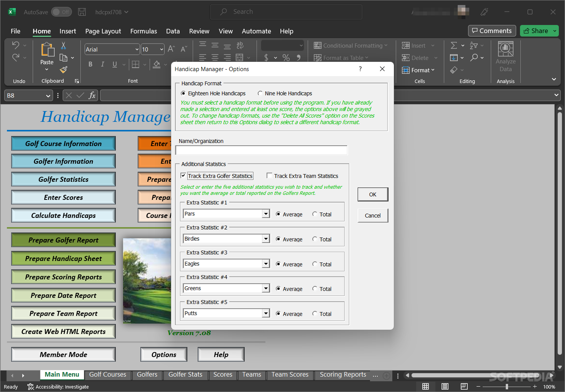The height and width of the screenshot is (392, 565).
Task: Open the File menu
Action: pyautogui.click(x=15, y=31)
